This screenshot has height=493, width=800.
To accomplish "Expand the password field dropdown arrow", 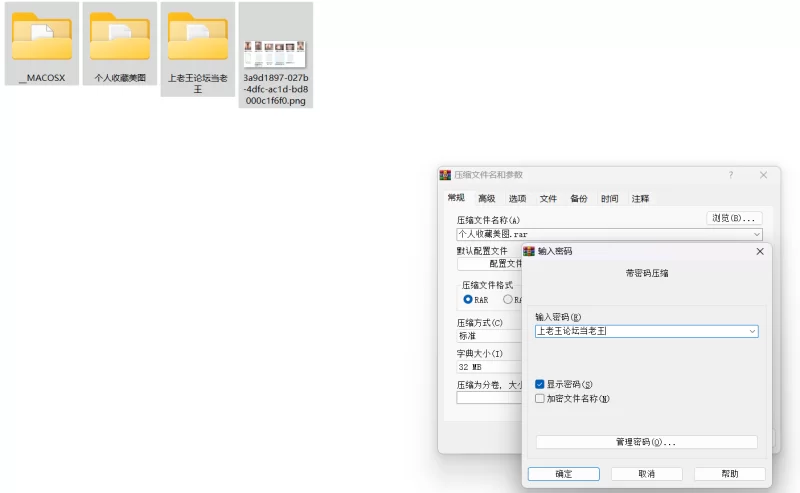I will pos(752,331).
